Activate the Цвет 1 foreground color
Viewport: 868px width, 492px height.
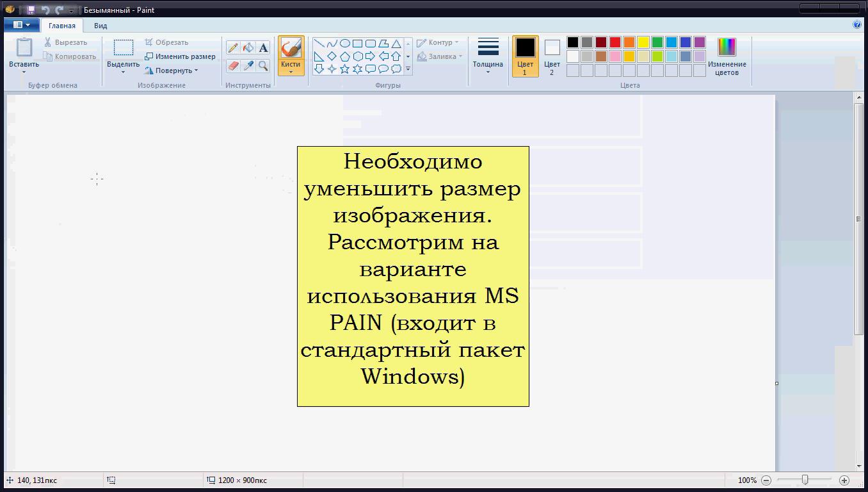tap(525, 56)
